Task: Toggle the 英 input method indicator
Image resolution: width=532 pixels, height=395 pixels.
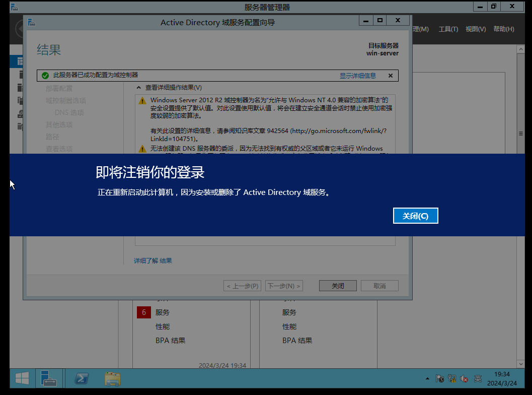Action: click(478, 378)
